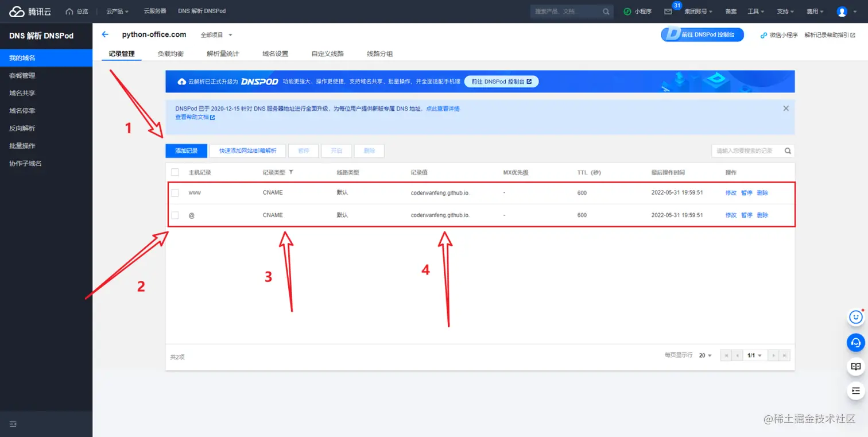Open the 集团账号 dropdown
This screenshot has width=868, height=437.
(x=698, y=11)
